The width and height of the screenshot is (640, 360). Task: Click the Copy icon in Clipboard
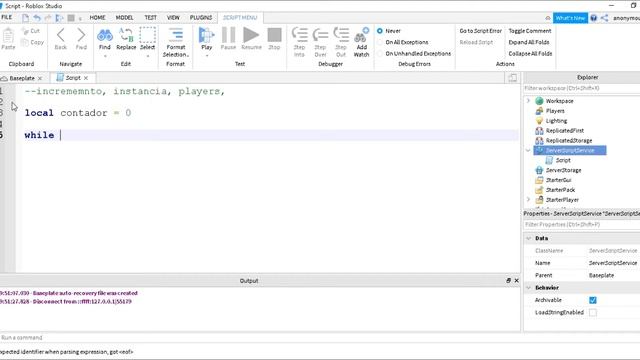click(25, 42)
